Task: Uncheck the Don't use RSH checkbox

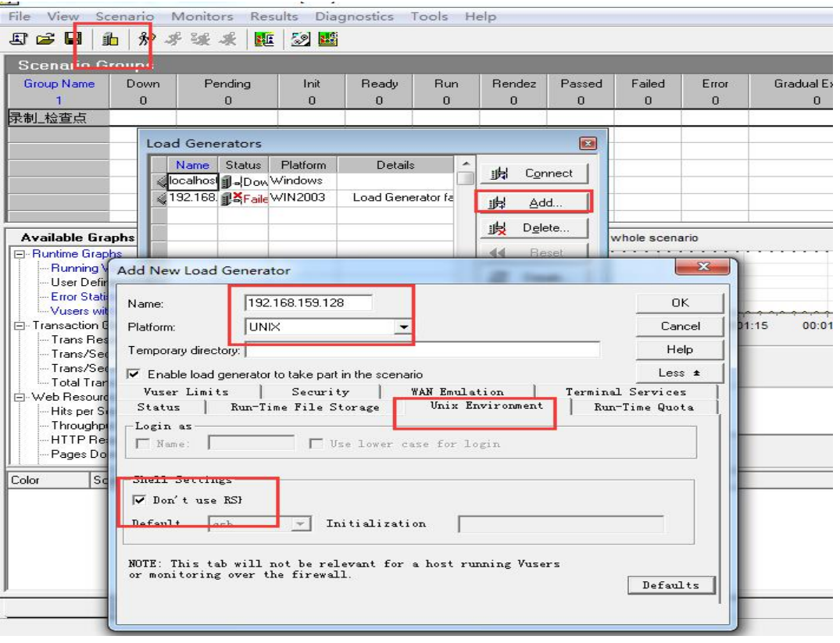Action: (x=140, y=500)
